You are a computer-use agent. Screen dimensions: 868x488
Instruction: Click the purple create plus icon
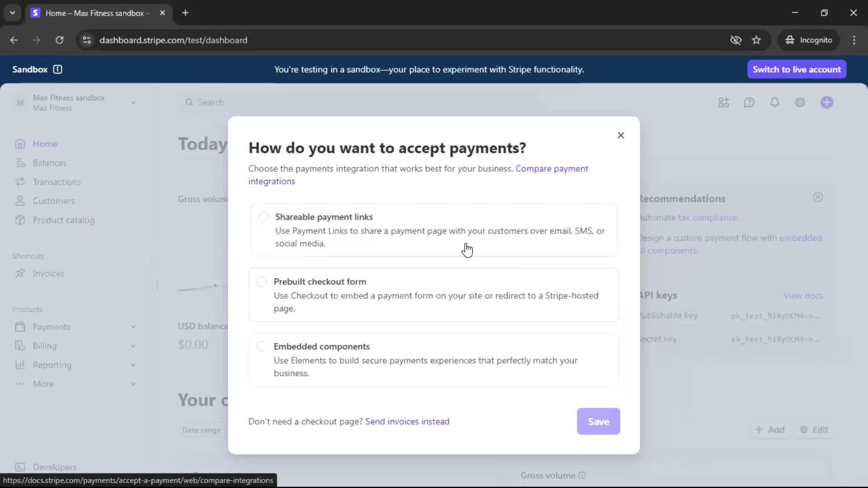point(826,103)
